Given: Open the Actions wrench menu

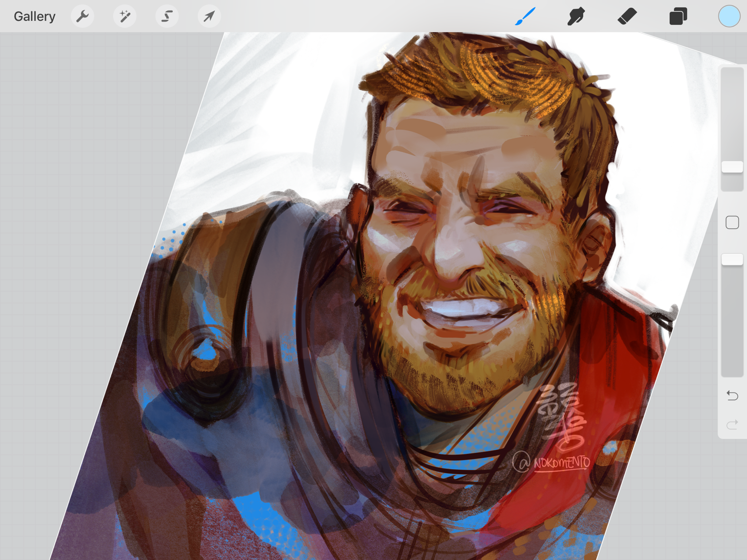Looking at the screenshot, I should point(82,16).
